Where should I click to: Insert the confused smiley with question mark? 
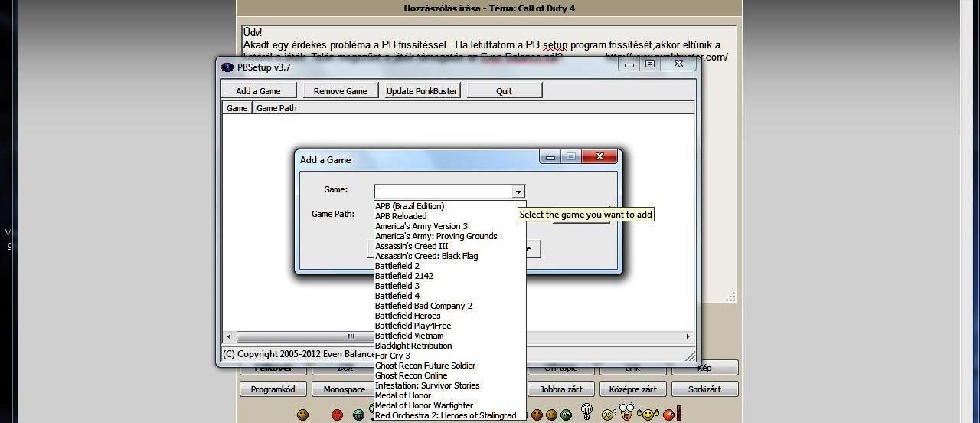pyautogui.click(x=609, y=415)
